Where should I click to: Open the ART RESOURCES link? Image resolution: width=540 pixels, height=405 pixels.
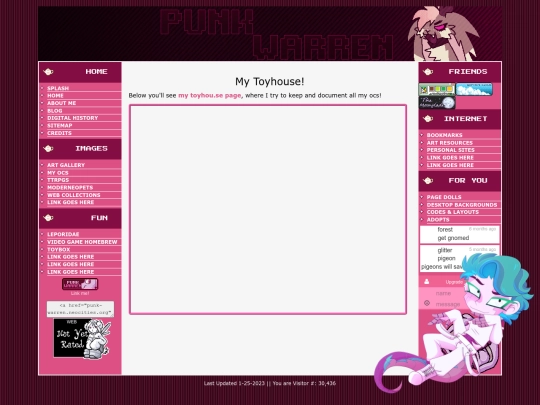pos(449,143)
